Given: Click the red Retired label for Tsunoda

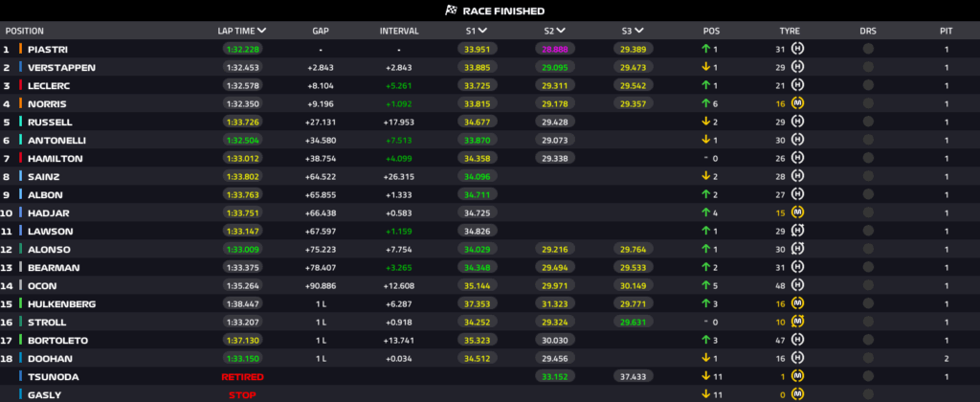Looking at the screenshot, I should click(x=242, y=376).
